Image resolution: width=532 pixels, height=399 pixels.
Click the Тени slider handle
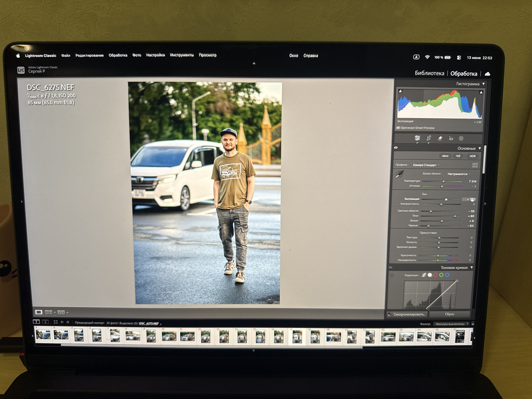[455, 216]
